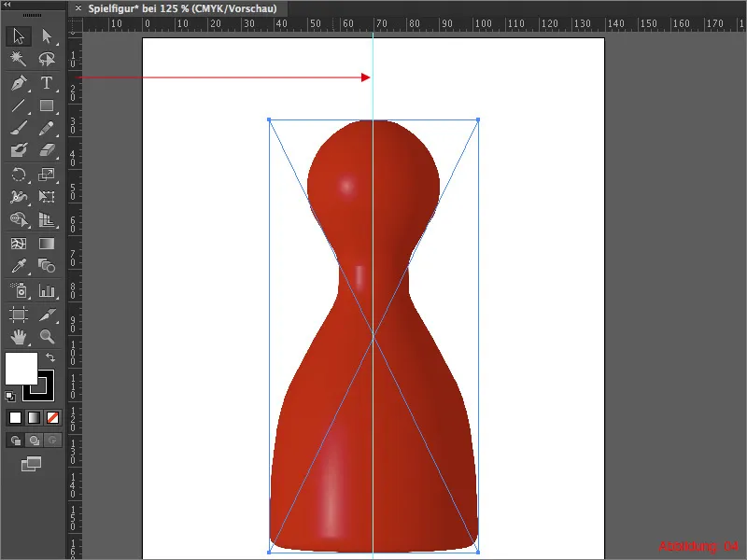
Task: Enable Draw Normal mode
Action: 15,441
